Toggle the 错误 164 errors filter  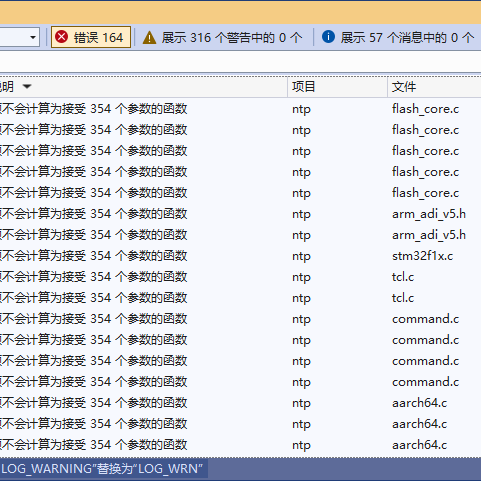coord(91,37)
